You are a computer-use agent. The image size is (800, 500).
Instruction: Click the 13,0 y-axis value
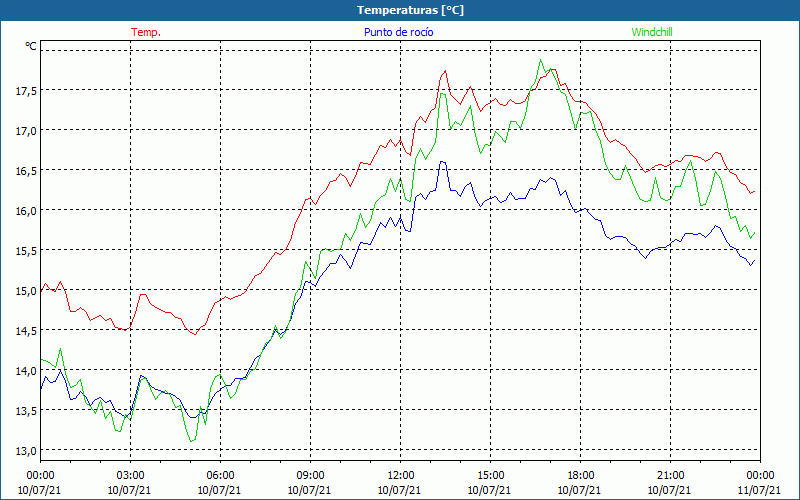pyautogui.click(x=26, y=451)
